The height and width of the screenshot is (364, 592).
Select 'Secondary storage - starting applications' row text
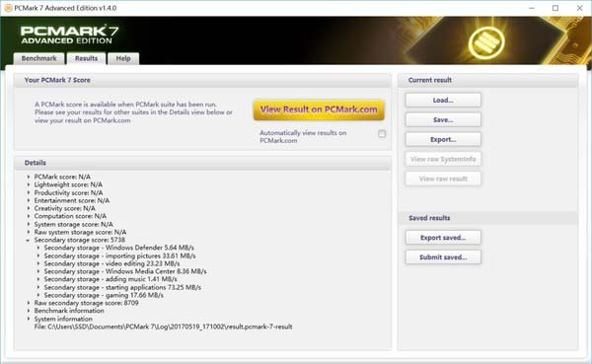pos(122,287)
